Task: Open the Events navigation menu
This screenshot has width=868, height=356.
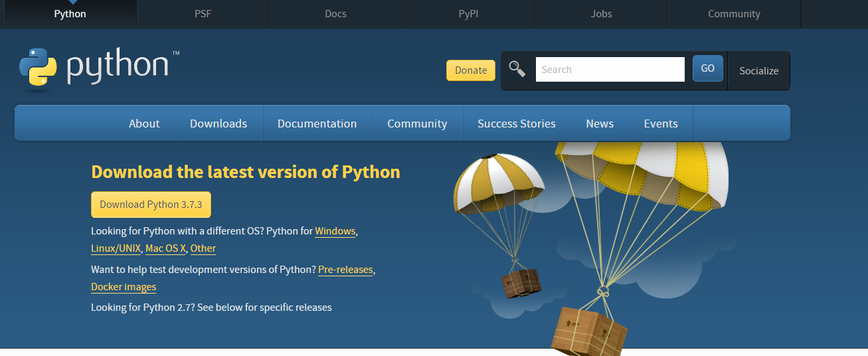Action: tap(661, 124)
